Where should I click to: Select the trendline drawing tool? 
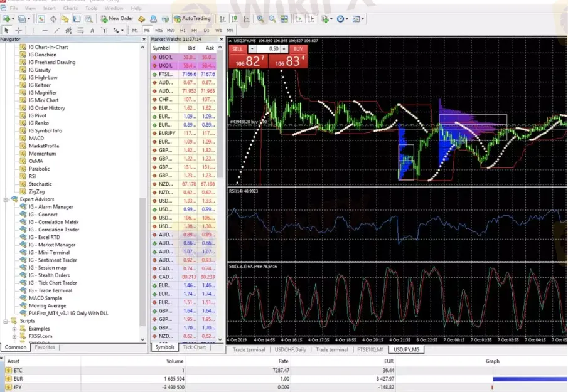coord(57,30)
